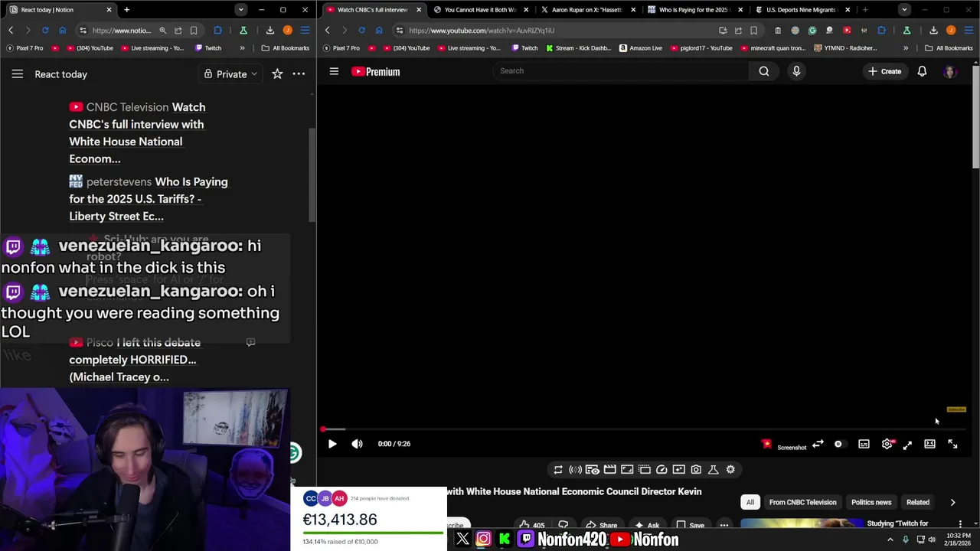Toggle subtitles in the YouTube player

(x=864, y=444)
